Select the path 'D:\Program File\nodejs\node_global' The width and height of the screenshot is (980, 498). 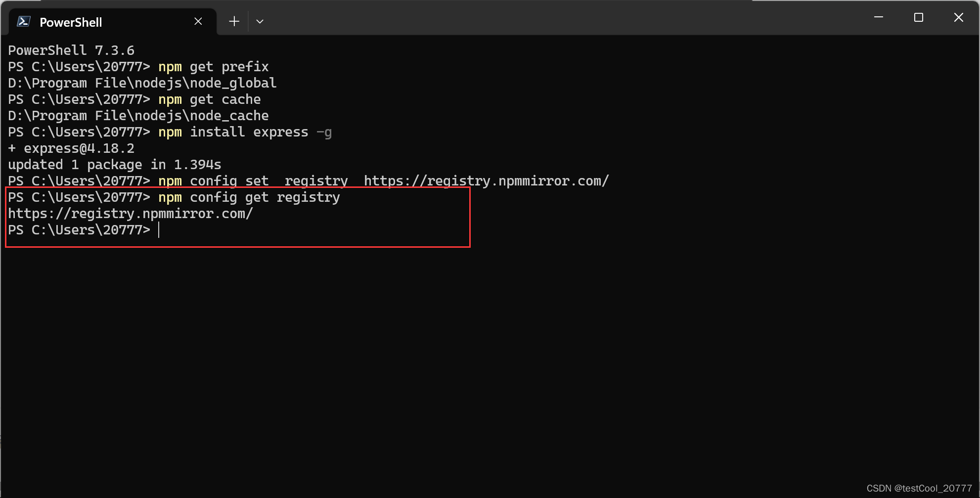click(x=142, y=83)
